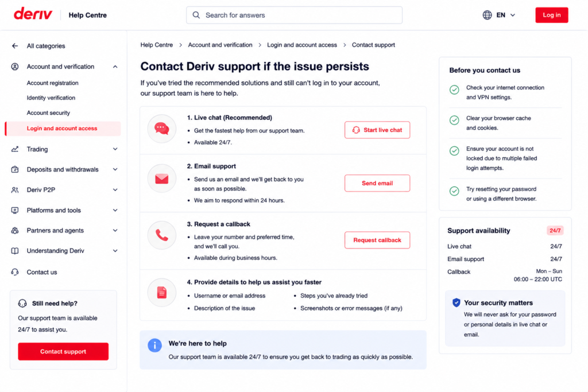Select Account security in sidebar
This screenshot has height=392, width=588.
48,113
